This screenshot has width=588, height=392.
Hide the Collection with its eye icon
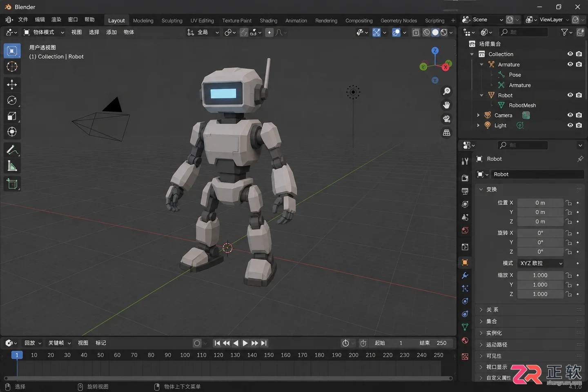(570, 54)
